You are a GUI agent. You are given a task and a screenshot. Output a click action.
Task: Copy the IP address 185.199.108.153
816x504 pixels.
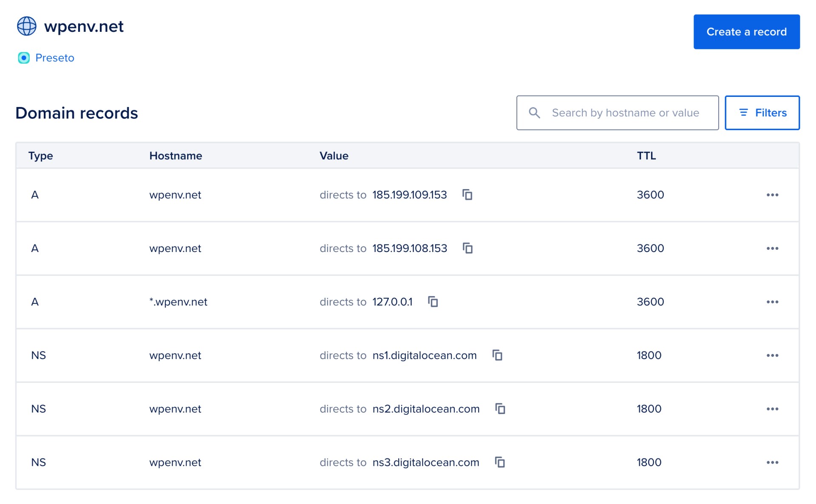coord(467,248)
